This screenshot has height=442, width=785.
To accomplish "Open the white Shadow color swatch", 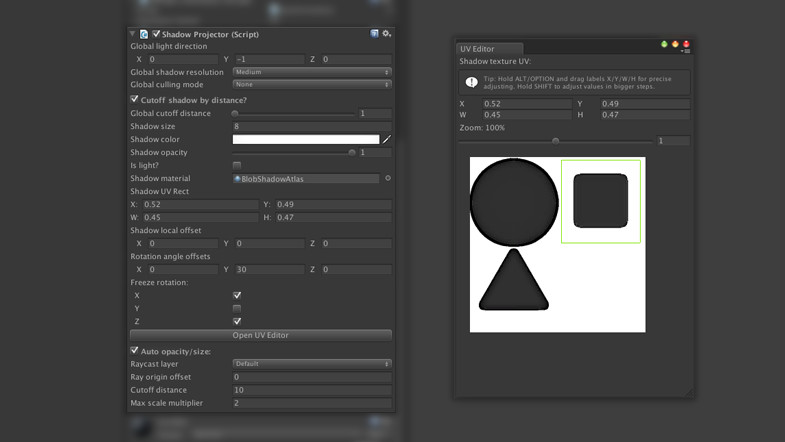I will (306, 139).
